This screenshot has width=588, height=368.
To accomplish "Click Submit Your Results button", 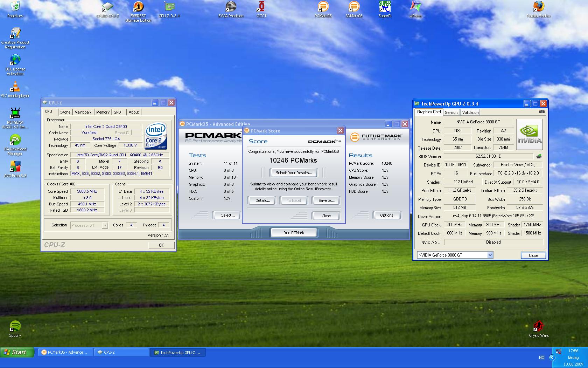I will tap(294, 173).
